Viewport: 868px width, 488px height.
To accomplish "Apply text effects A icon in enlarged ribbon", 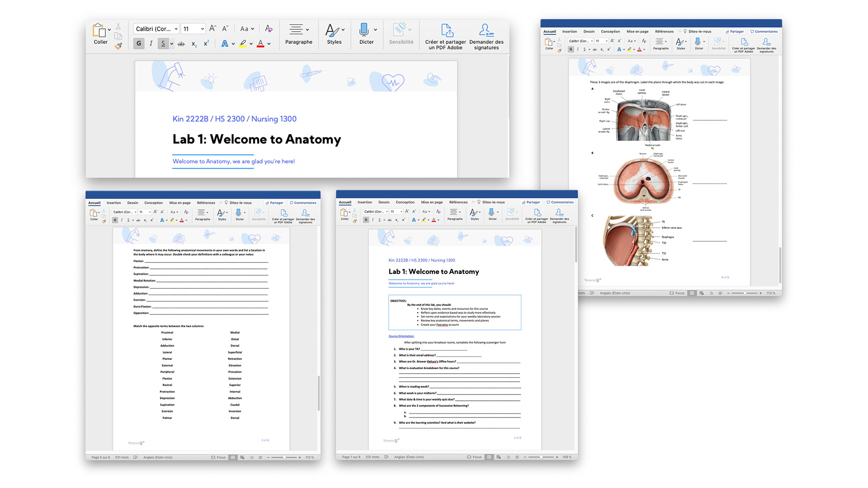I will [x=224, y=44].
